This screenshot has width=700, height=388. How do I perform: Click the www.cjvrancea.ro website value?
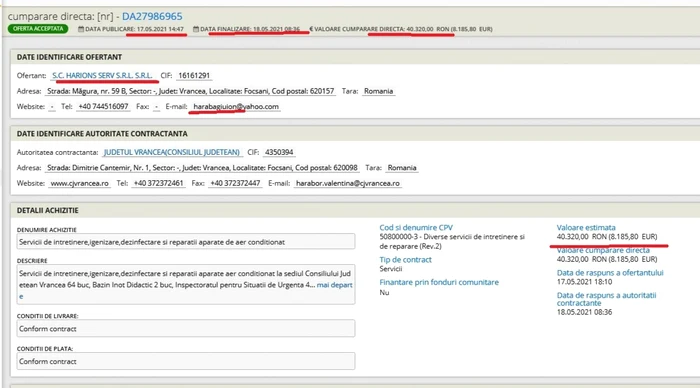(x=79, y=184)
